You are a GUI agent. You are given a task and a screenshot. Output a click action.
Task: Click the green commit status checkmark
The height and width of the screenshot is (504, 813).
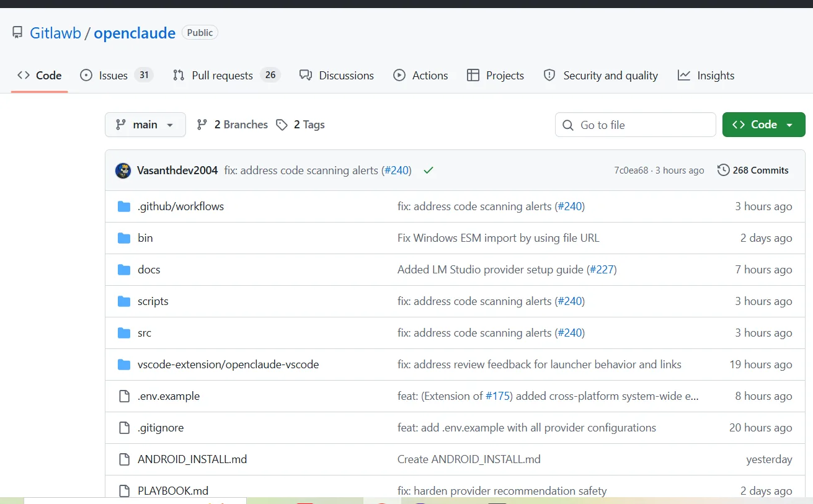pyautogui.click(x=428, y=170)
